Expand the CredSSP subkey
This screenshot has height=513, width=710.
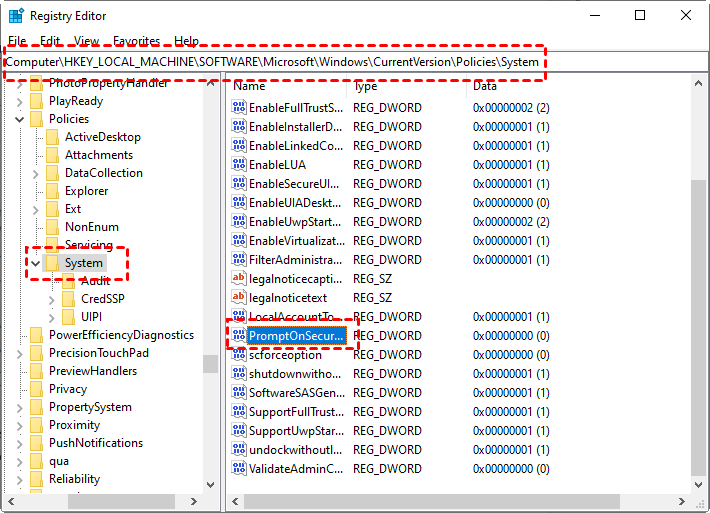[52, 300]
